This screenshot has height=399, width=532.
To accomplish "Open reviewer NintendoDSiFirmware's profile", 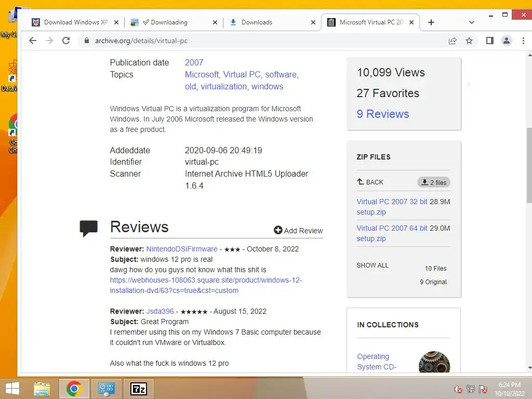I will (182, 249).
